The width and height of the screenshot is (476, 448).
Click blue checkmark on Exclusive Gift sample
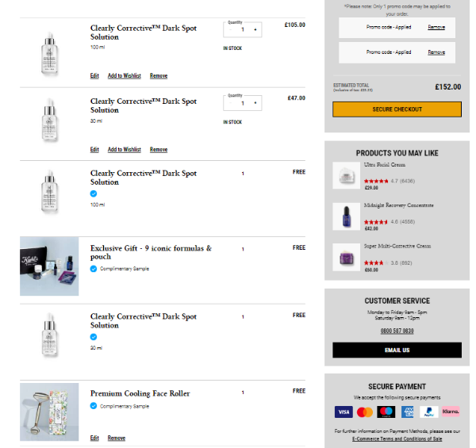pos(94,269)
